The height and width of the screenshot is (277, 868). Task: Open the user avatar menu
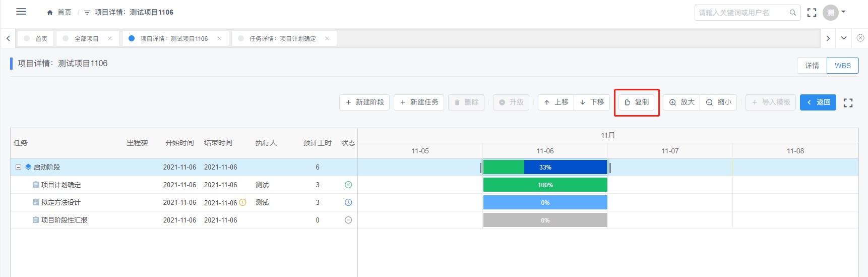[x=830, y=13]
